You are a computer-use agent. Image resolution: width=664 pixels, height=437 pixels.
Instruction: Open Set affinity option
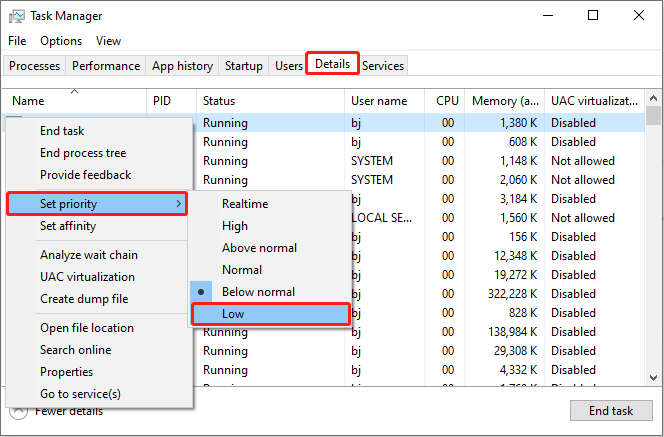[100, 226]
